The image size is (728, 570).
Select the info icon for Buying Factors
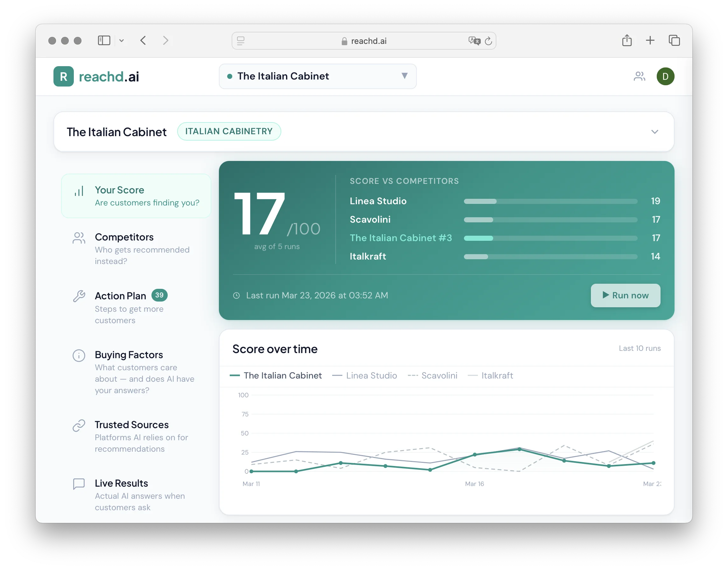[x=79, y=355]
